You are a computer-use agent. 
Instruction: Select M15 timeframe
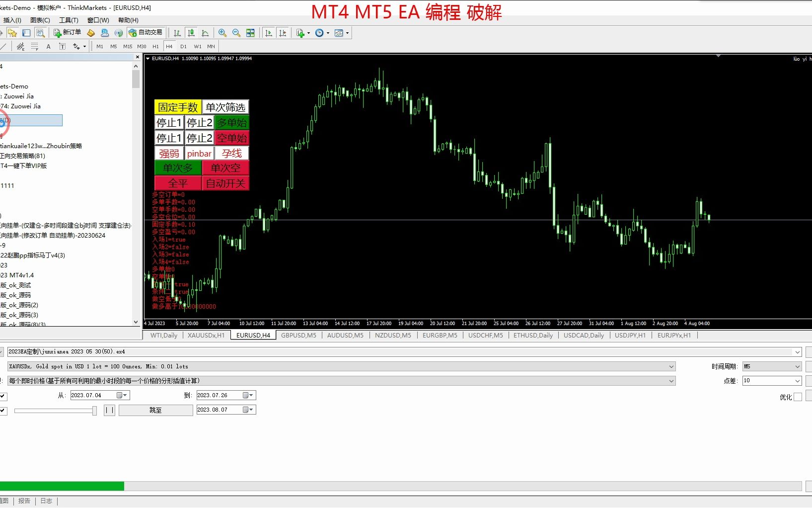tap(128, 46)
